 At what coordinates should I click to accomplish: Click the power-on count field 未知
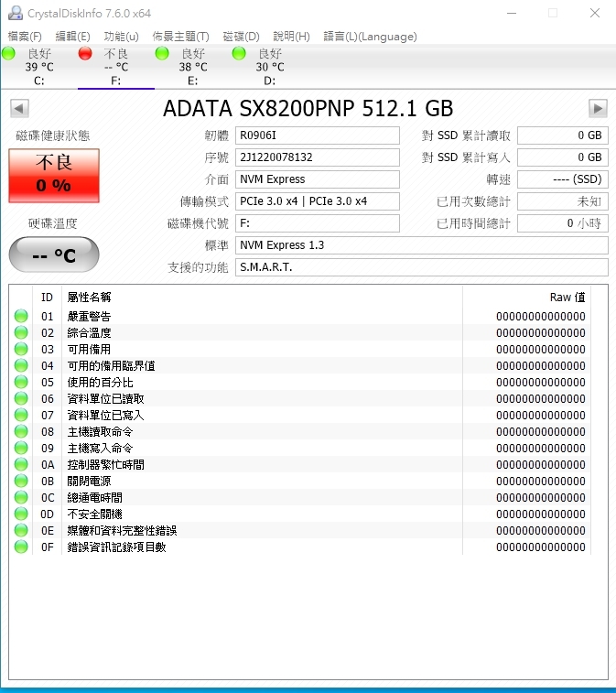(563, 201)
